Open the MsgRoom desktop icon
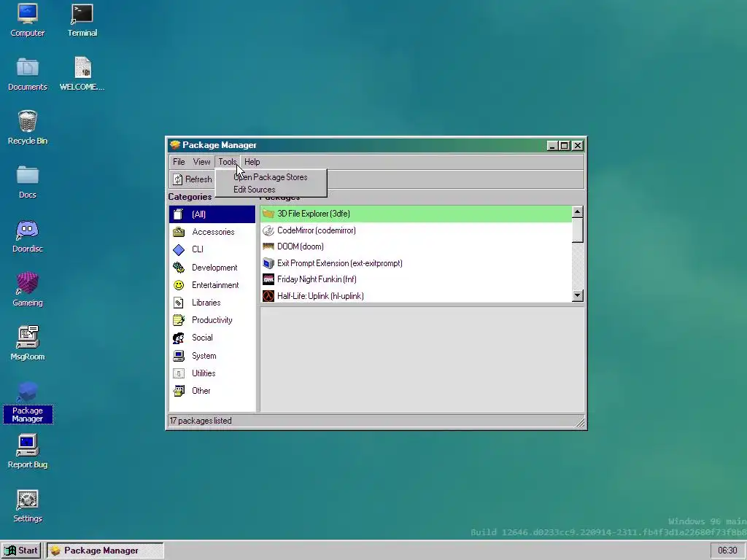Viewport: 747px width, 560px height. click(27, 343)
